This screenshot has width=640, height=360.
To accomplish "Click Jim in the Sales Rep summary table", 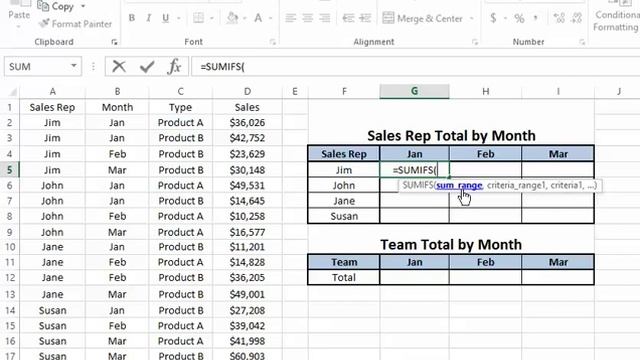I will [x=344, y=170].
